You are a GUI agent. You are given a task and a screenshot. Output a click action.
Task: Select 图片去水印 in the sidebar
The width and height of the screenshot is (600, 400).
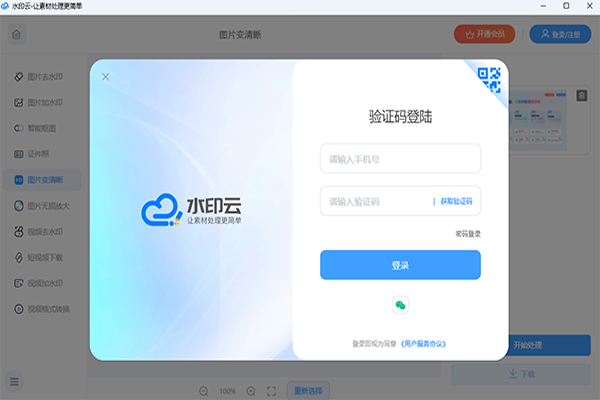pos(39,77)
